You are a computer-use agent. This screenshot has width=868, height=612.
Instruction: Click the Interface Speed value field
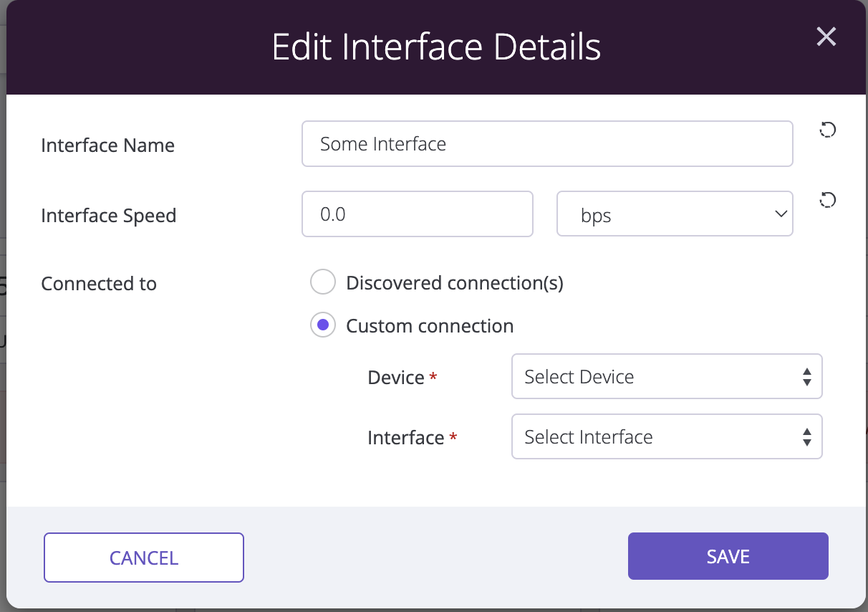417,214
